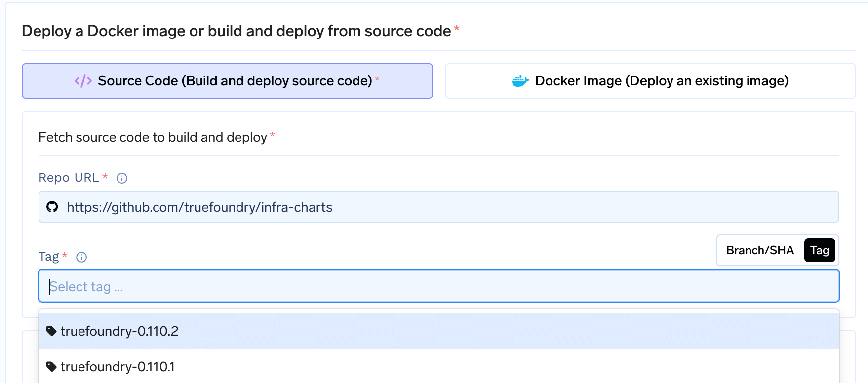Click the Tag field label
Screen dimensions: 868x383
48,257
